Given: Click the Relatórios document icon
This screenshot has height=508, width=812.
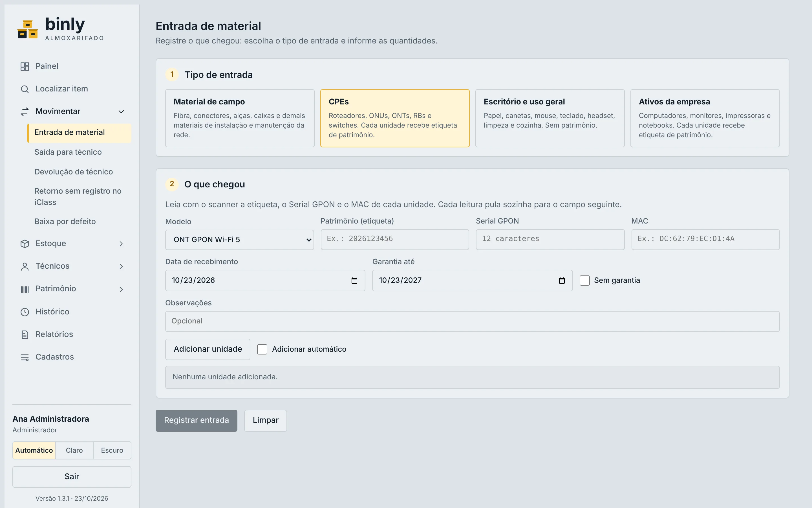Looking at the screenshot, I should coord(25,335).
